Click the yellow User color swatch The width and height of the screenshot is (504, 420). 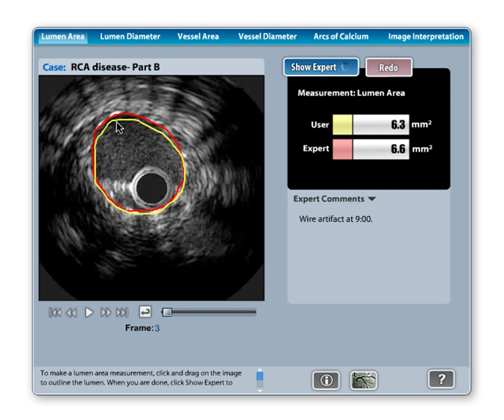[x=342, y=125]
